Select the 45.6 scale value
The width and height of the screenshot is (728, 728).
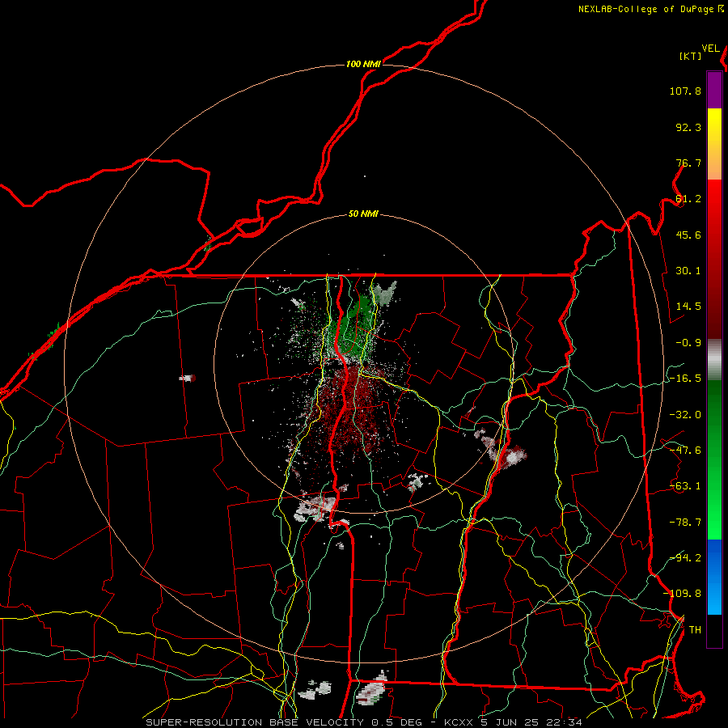(x=688, y=235)
